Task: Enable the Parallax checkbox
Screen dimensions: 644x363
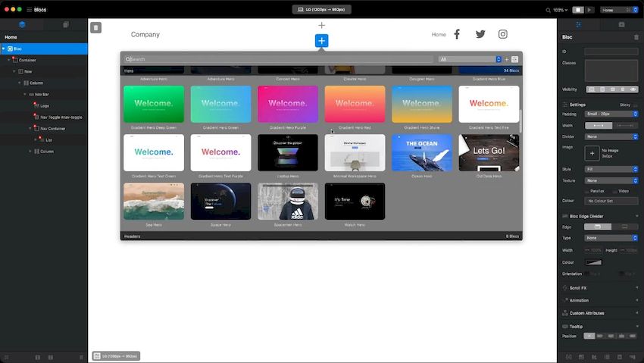Action: [x=587, y=192]
